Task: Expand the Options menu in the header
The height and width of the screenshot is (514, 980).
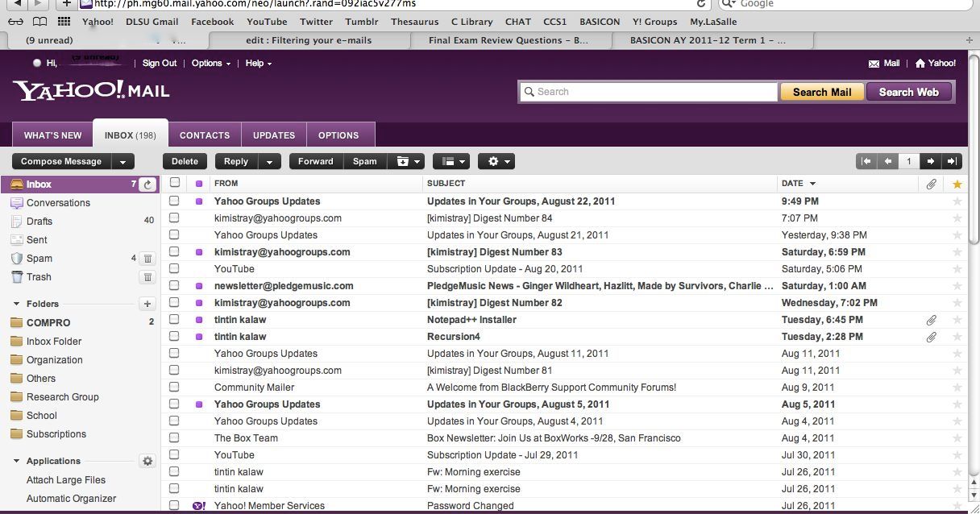Action: tap(210, 63)
